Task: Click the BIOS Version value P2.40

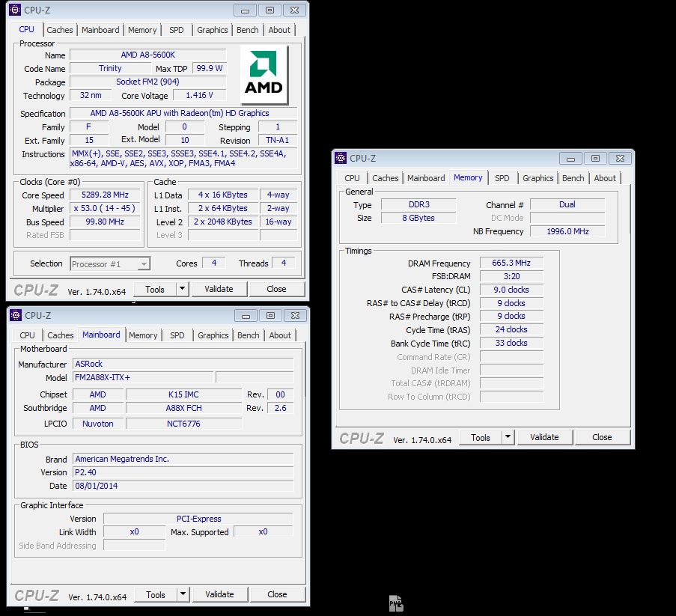Action: tap(183, 472)
